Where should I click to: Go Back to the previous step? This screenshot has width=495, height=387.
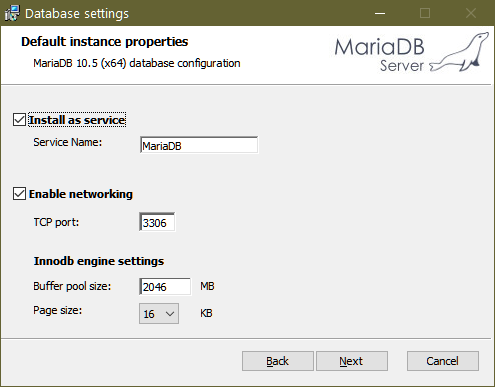tap(278, 361)
